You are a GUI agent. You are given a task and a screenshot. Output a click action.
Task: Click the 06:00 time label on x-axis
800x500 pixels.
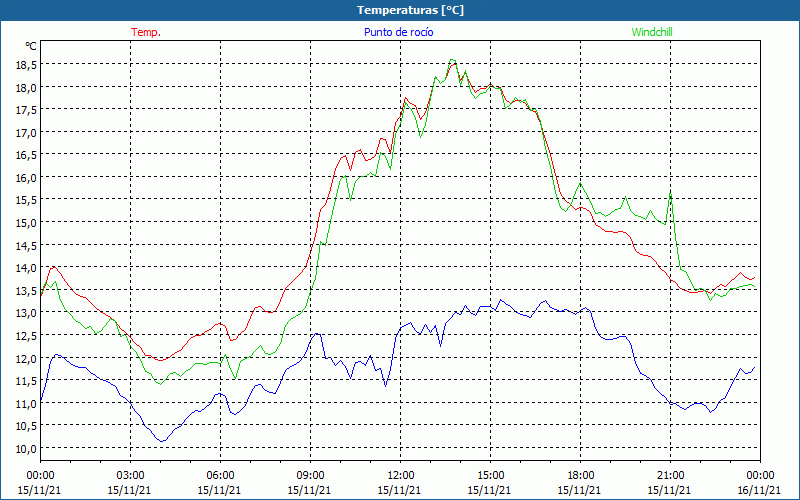220,476
